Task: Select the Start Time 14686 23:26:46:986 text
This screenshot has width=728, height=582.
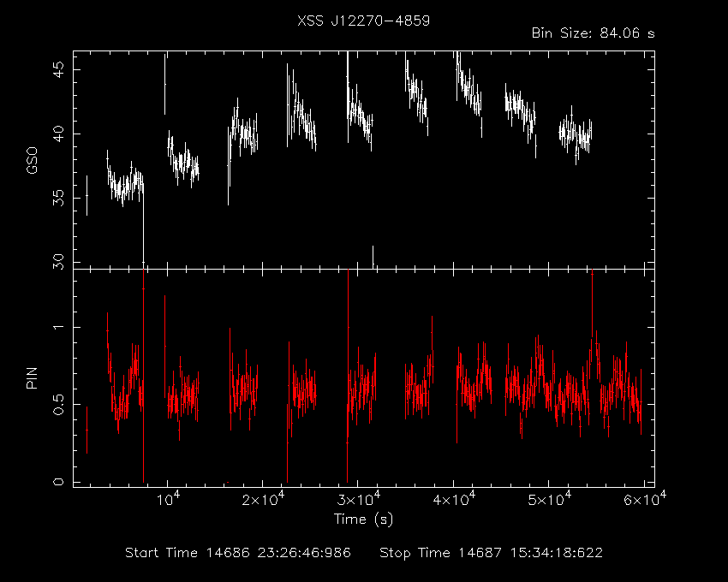Action: pyautogui.click(x=238, y=553)
